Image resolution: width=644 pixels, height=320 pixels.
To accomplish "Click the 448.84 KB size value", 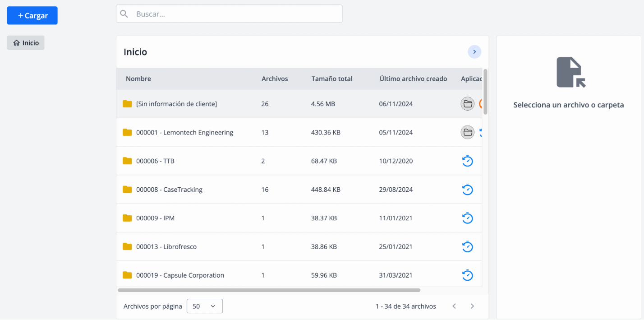I will [326, 190].
